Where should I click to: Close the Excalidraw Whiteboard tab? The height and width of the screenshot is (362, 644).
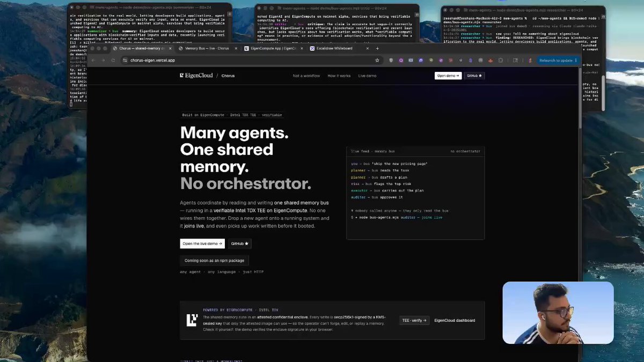click(x=369, y=48)
